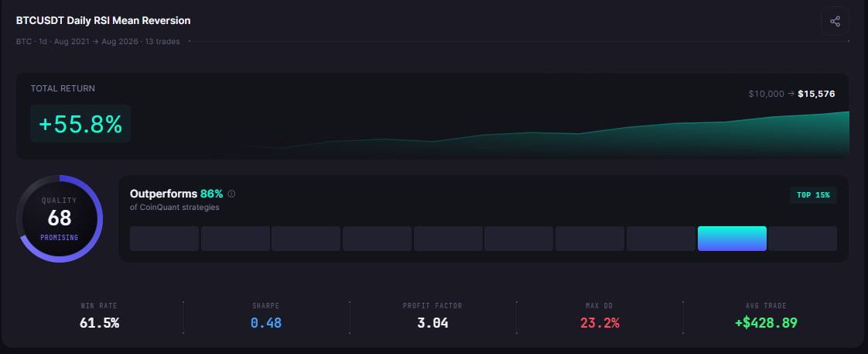This screenshot has height=354, width=868.
Task: Click the $10,000 starting balance
Action: click(x=766, y=95)
